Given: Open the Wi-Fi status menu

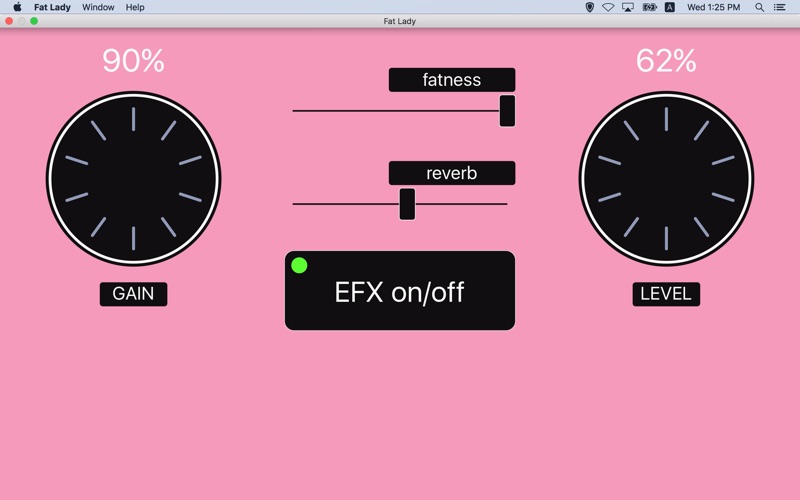Looking at the screenshot, I should [x=608, y=7].
